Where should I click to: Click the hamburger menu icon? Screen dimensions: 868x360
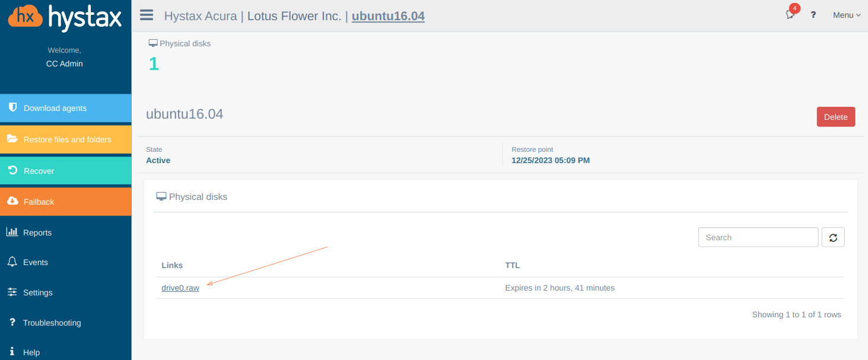tap(147, 15)
